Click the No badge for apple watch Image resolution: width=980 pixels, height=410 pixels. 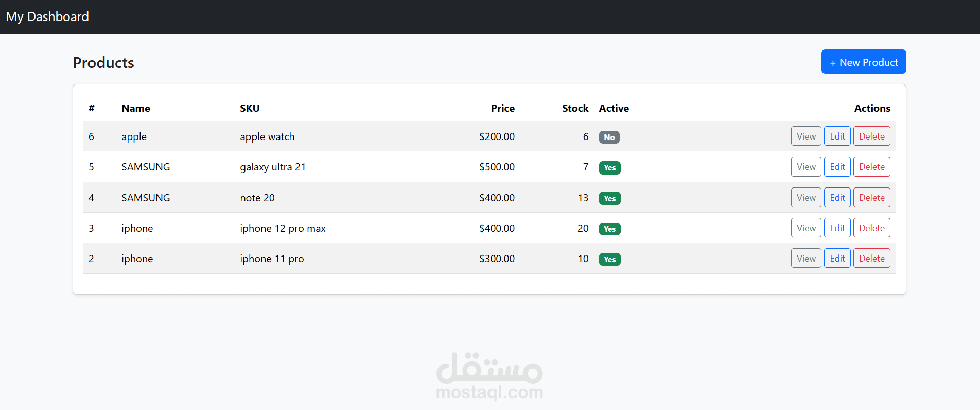pos(609,137)
